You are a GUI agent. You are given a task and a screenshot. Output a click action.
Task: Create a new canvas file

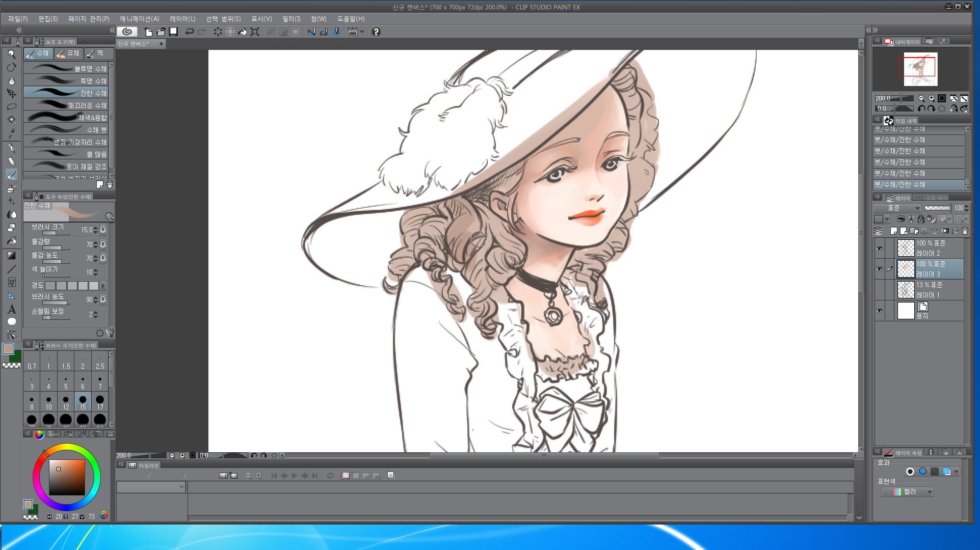pyautogui.click(x=148, y=32)
